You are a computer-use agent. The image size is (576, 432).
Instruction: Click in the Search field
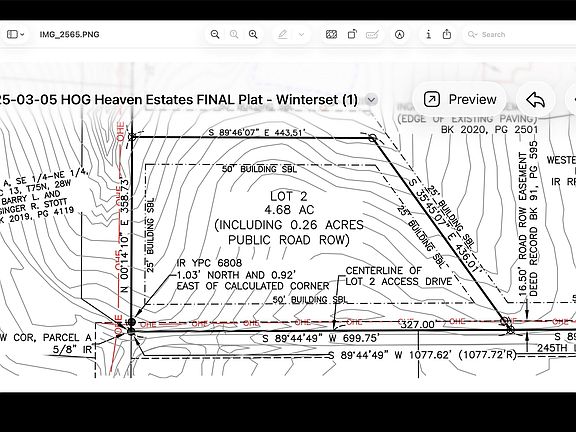click(x=519, y=35)
